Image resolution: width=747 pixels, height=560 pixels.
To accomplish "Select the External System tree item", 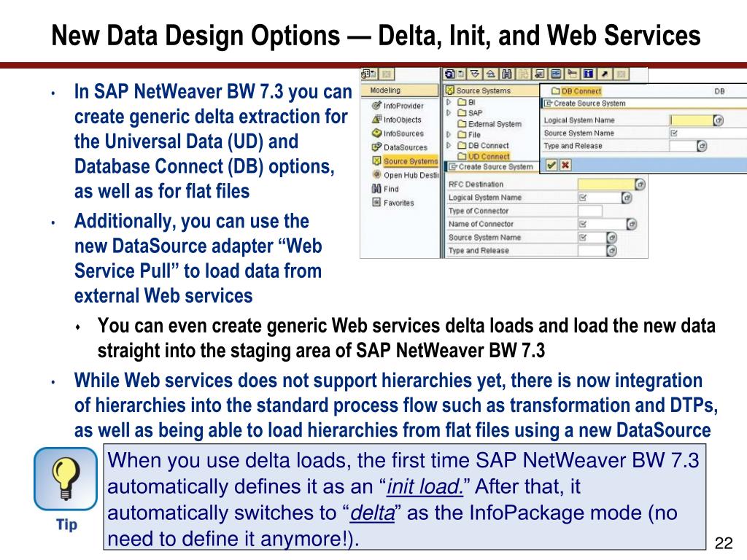I will point(495,124).
